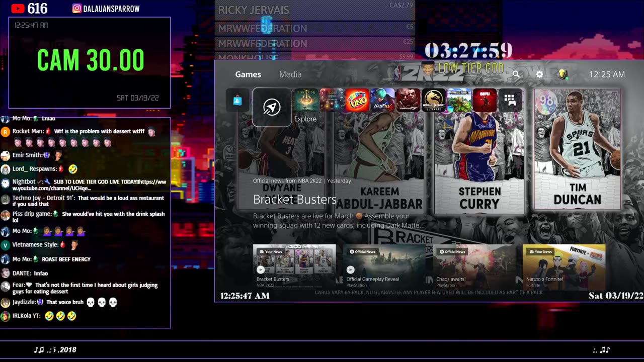The width and height of the screenshot is (644, 362).
Task: Select the Explore compass tile
Action: (272, 107)
